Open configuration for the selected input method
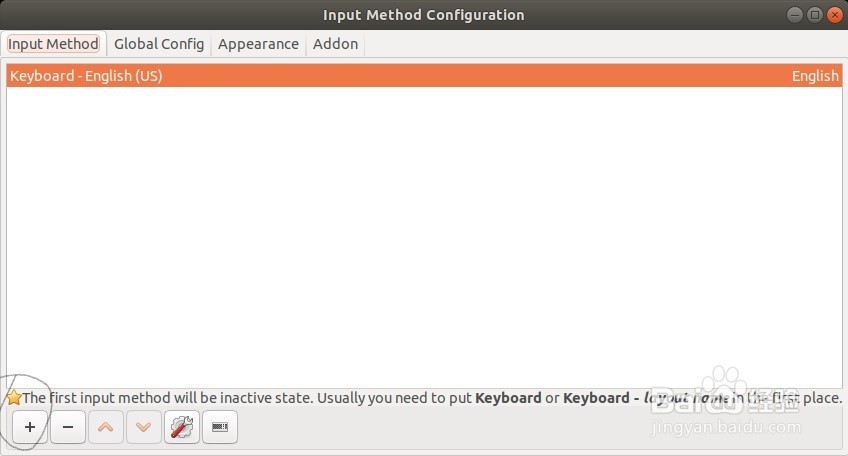848x456 pixels. 182,427
